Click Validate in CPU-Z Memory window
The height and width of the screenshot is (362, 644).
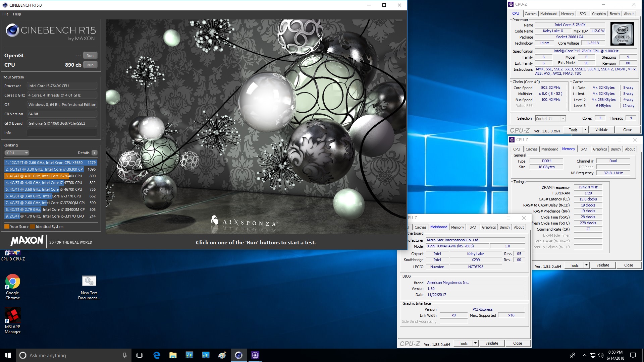pos(603,265)
